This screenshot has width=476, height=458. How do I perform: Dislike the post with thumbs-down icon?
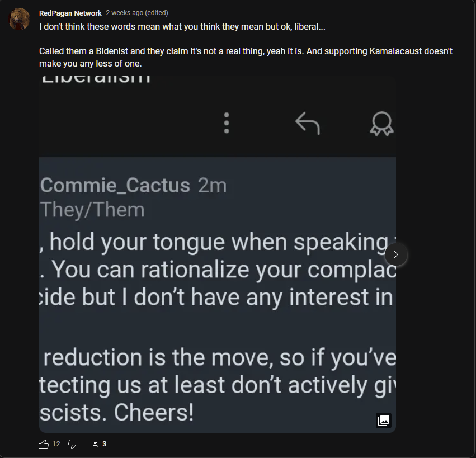tap(73, 444)
